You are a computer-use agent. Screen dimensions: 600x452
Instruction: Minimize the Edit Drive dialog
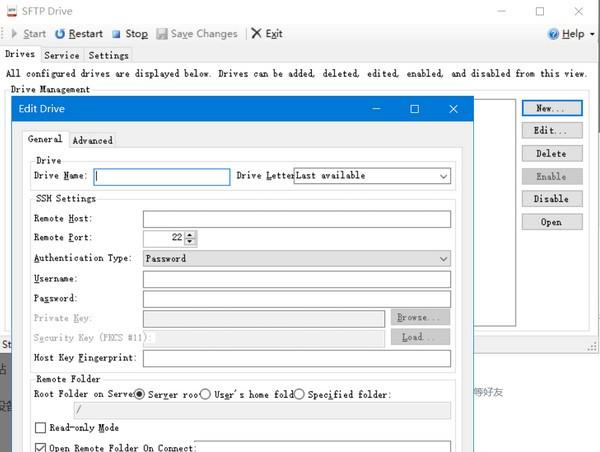(376, 109)
